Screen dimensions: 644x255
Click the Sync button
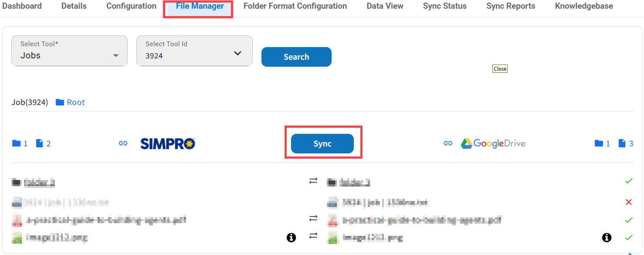(322, 144)
